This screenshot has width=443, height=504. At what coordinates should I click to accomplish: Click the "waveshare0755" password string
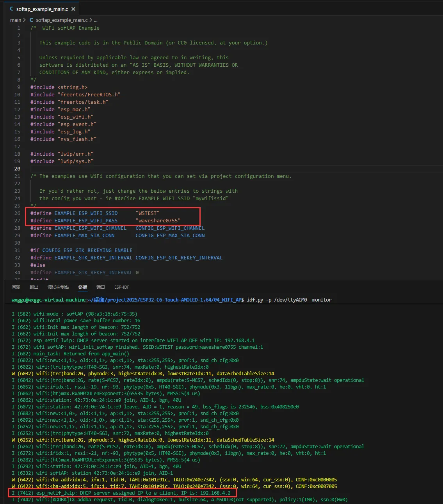coord(158,221)
